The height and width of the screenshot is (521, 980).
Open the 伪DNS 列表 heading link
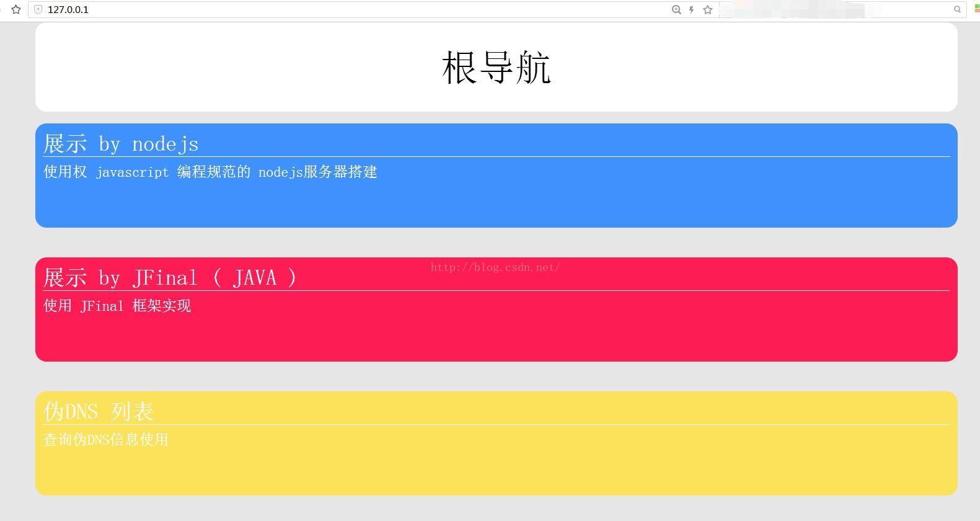point(99,411)
